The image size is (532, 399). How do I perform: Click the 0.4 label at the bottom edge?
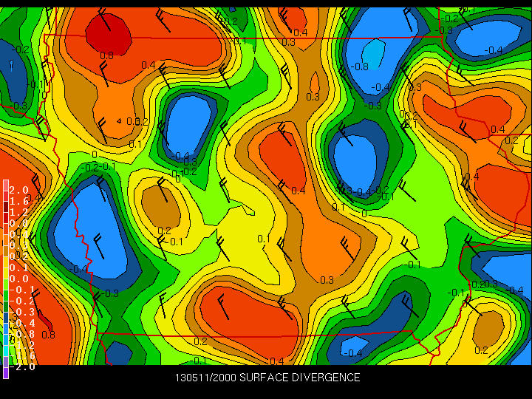277,361
